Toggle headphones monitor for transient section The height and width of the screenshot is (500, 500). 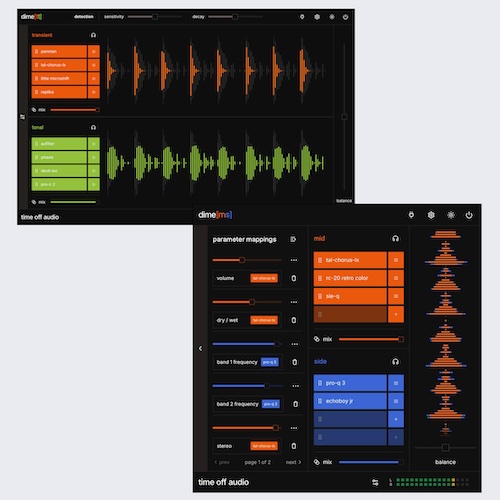click(93, 35)
